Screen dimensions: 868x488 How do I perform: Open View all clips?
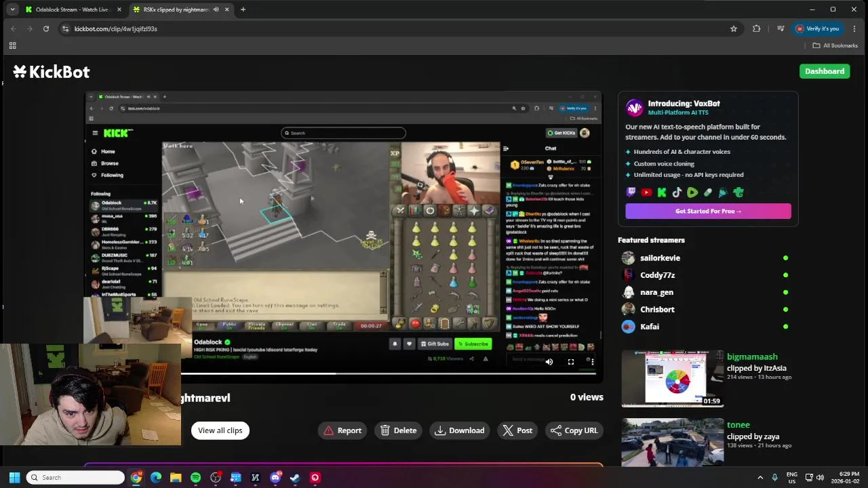point(220,430)
